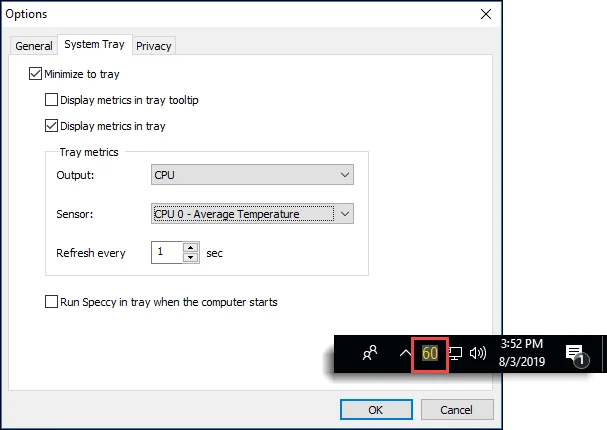The image size is (607, 430).
Task: Click the network monitor tray icon
Action: pos(455,353)
